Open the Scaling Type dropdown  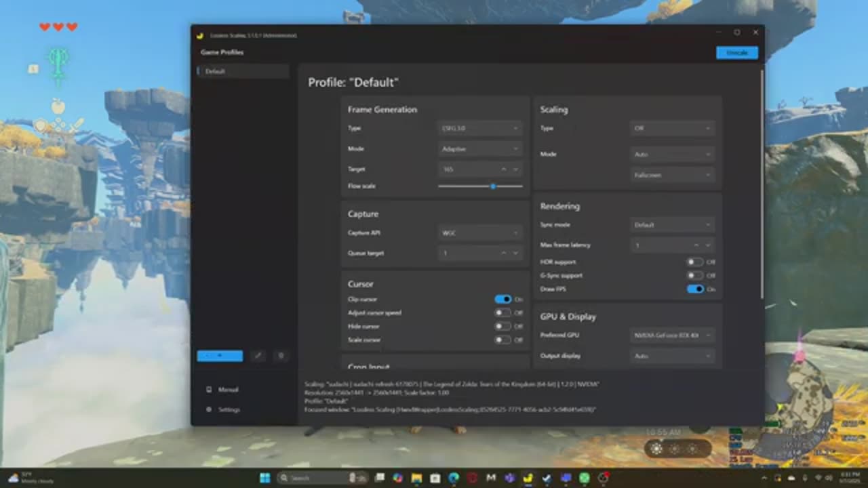pos(673,128)
